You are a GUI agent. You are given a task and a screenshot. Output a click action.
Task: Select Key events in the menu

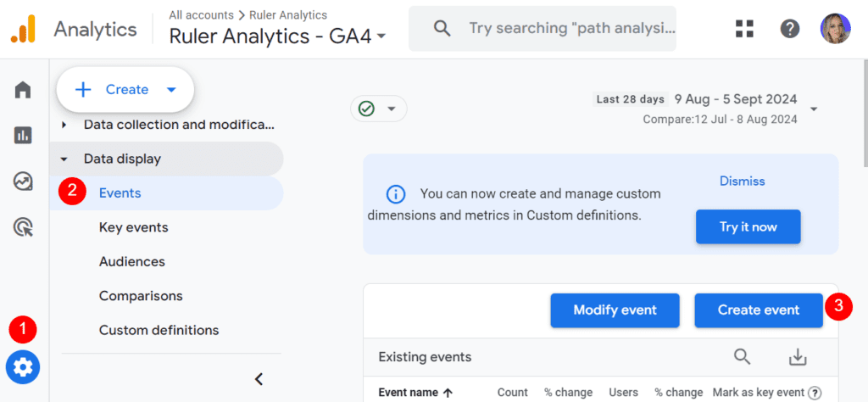coord(133,227)
